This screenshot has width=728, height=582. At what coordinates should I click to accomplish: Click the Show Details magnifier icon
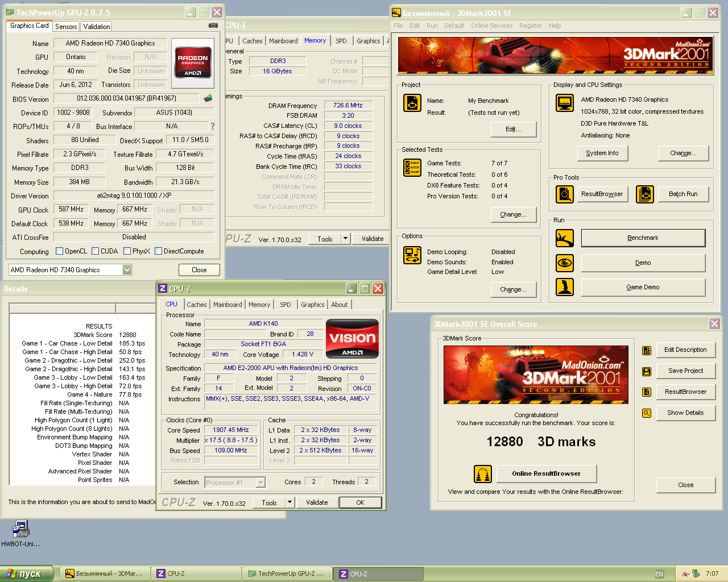(x=647, y=413)
